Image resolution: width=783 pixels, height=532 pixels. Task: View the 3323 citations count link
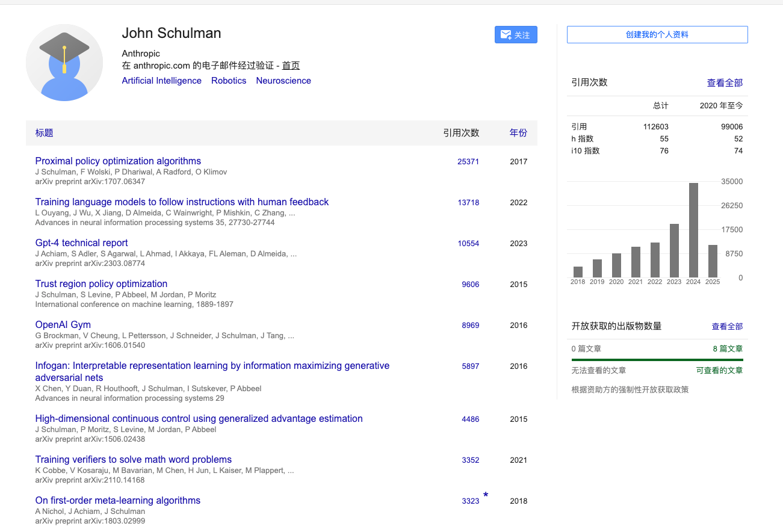[471, 501]
